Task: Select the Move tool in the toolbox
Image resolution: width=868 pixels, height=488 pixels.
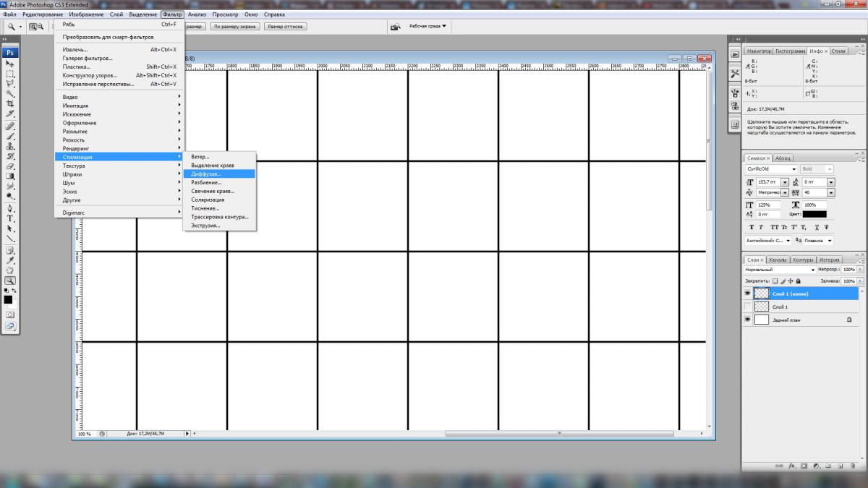Action: (x=11, y=64)
